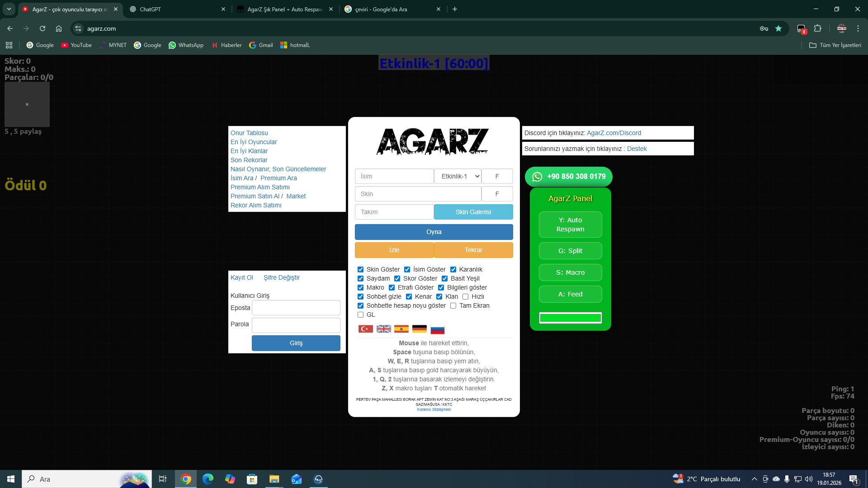
Task: Pick the Russian flag language icon
Action: pyautogui.click(x=438, y=329)
